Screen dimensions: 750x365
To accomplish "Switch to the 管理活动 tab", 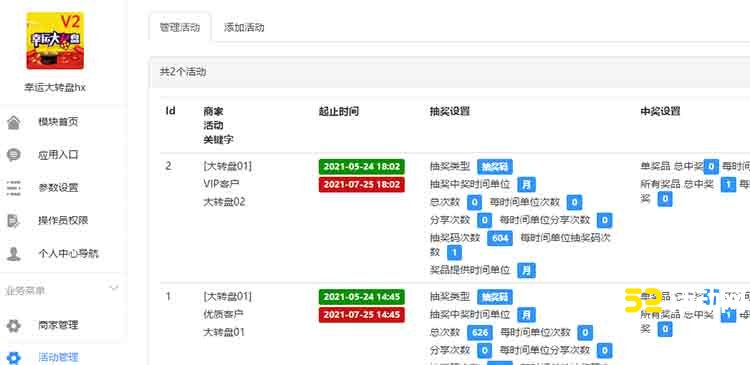I will [x=180, y=27].
